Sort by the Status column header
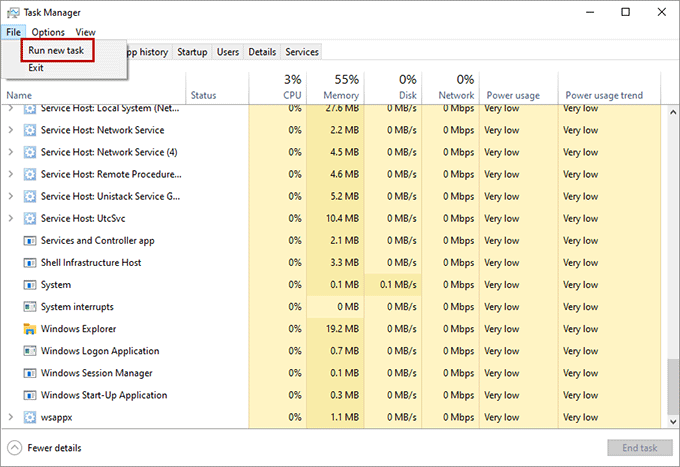This screenshot has height=467, width=680. point(217,88)
